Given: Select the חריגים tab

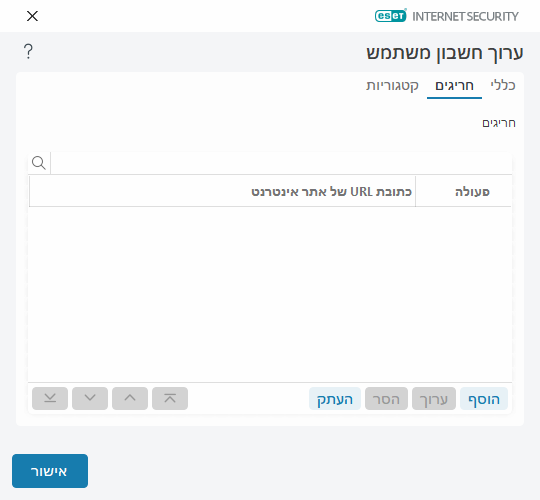Looking at the screenshot, I should coord(454,85).
